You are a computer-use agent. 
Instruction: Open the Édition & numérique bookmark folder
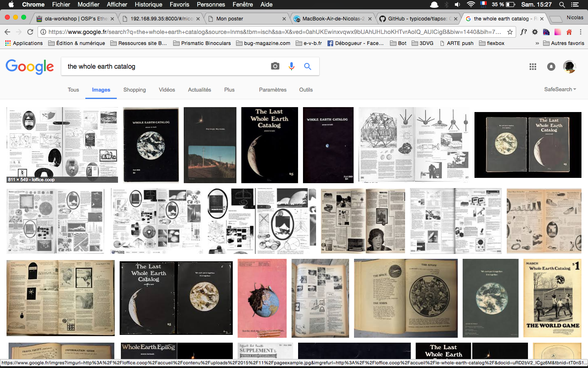pyautogui.click(x=76, y=43)
